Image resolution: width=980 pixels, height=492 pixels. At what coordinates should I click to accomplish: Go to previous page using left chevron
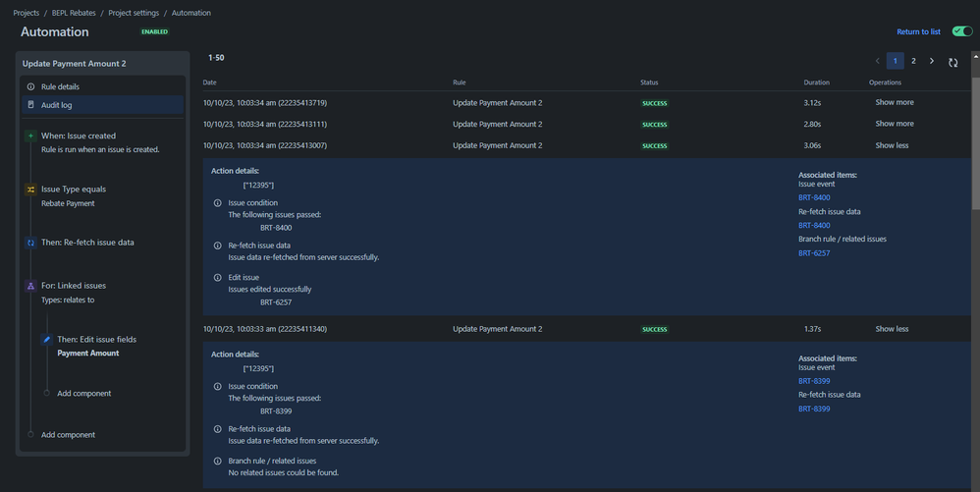(x=878, y=61)
